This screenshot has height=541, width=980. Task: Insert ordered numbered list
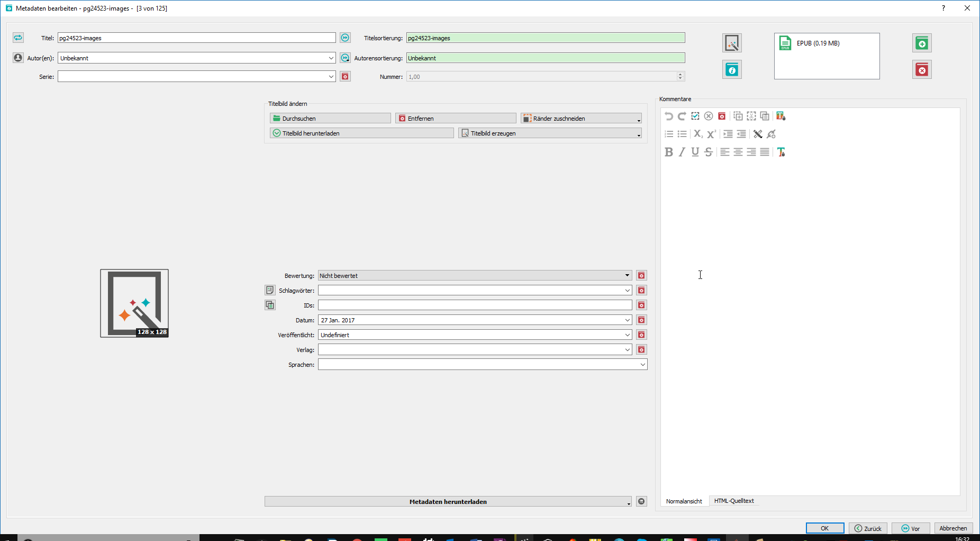click(x=669, y=134)
